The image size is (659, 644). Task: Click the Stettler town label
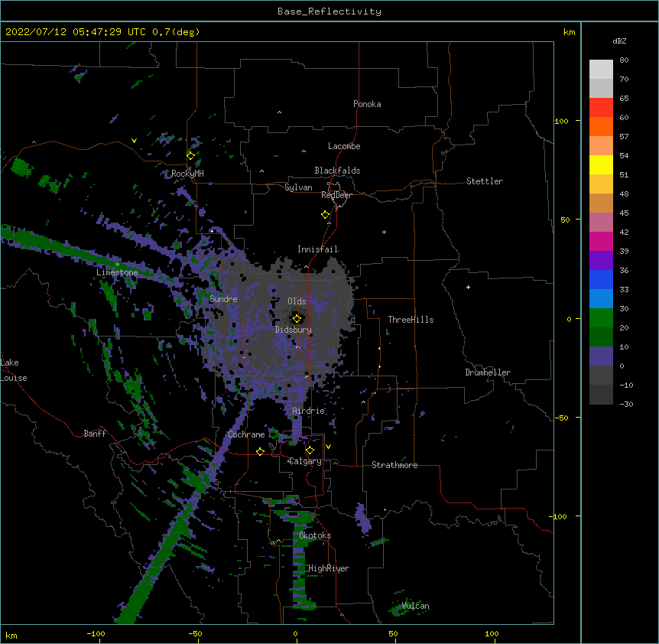(x=485, y=181)
